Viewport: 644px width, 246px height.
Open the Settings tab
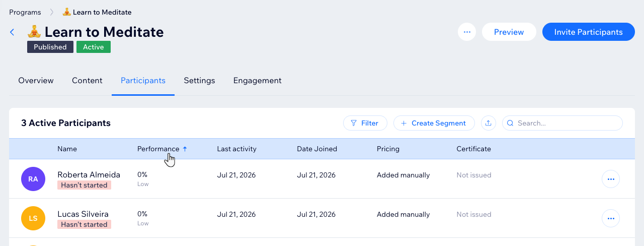199,81
